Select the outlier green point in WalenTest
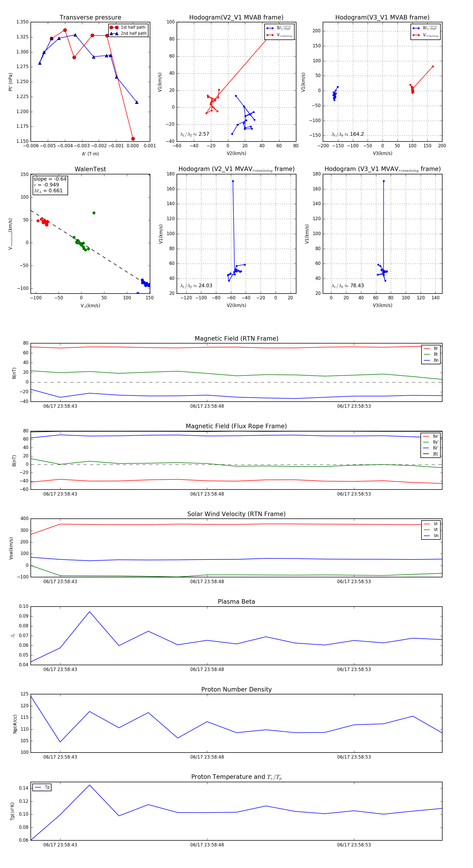 coord(94,213)
